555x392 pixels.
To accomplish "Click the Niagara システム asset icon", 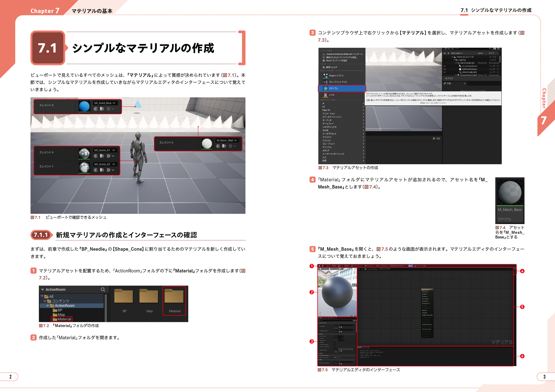I will [325, 75].
